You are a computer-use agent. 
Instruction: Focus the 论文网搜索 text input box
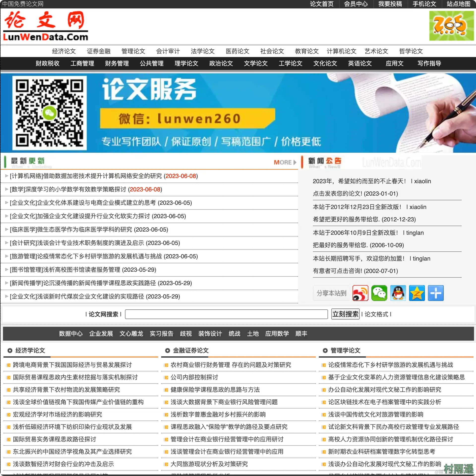226,314
